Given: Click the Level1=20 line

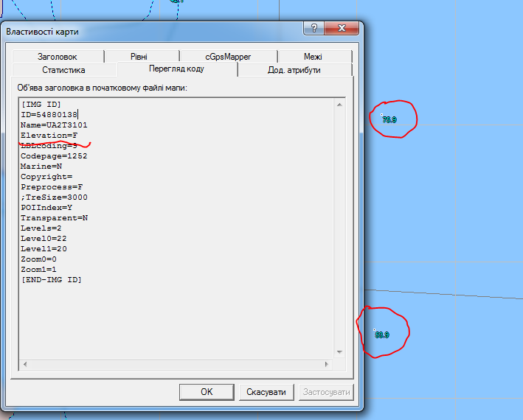Looking at the screenshot, I should point(44,249).
